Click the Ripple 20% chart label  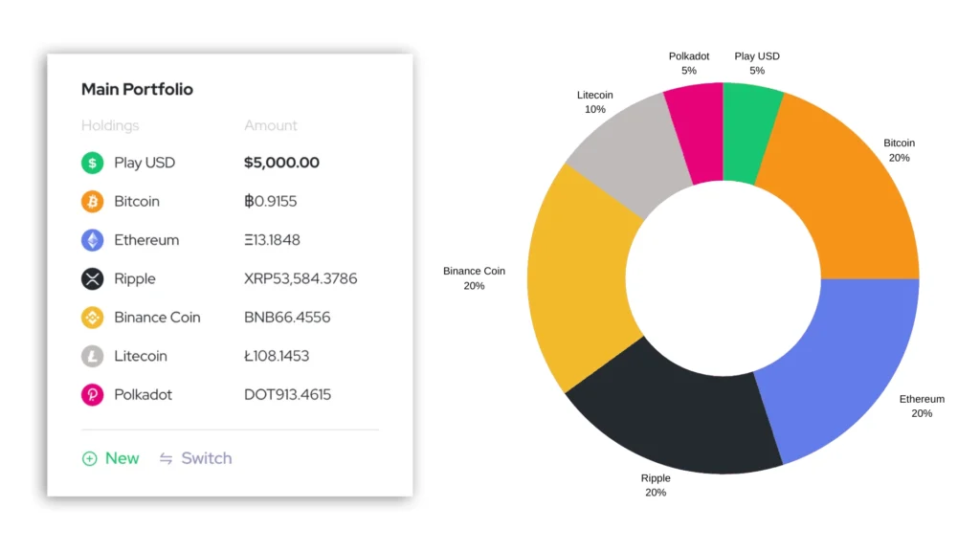coord(656,485)
